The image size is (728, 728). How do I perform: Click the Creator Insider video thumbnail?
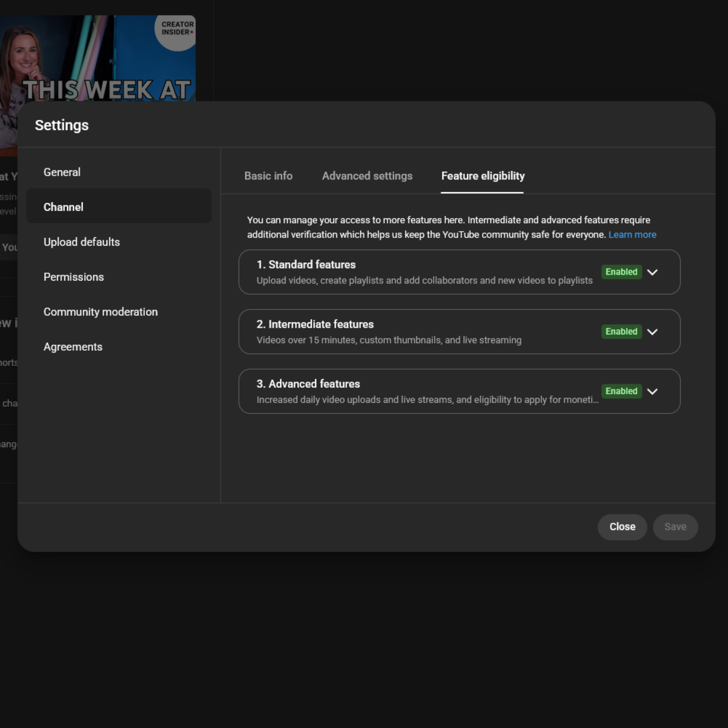(98, 58)
